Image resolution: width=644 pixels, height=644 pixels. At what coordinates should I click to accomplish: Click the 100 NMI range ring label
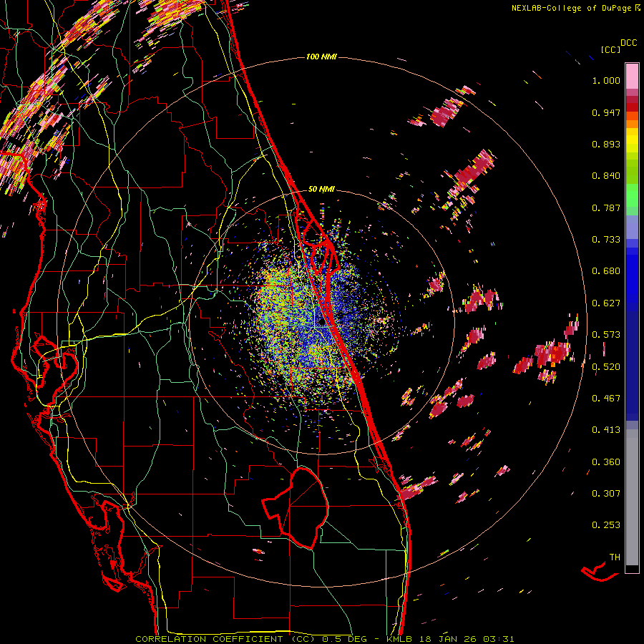(321, 57)
